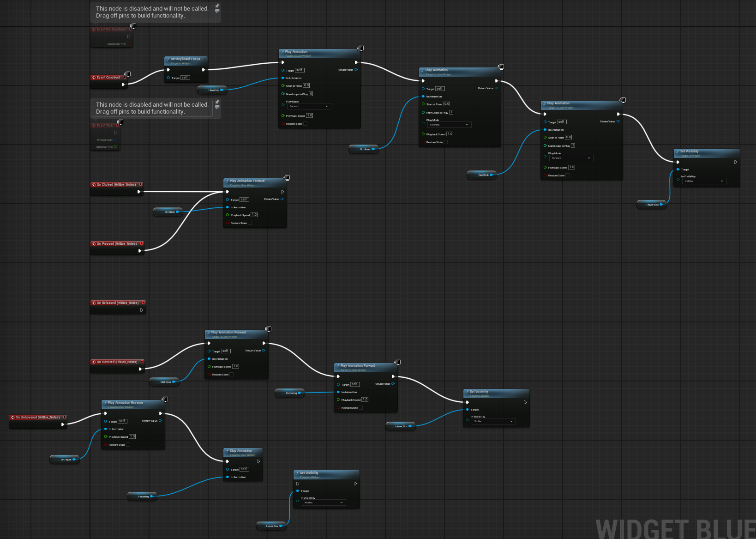Viewport: 756px width, 539px height.
Task: Select the Stop Animation node title
Action: 241,451
